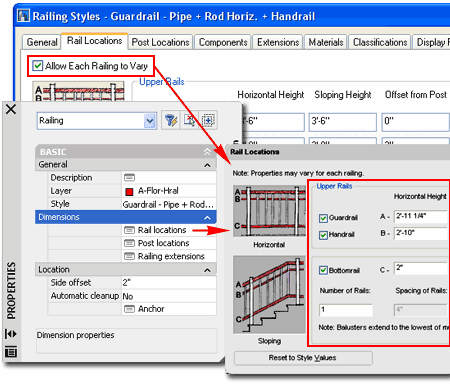
Task: Click Reset to Style Values button
Action: [x=303, y=358]
